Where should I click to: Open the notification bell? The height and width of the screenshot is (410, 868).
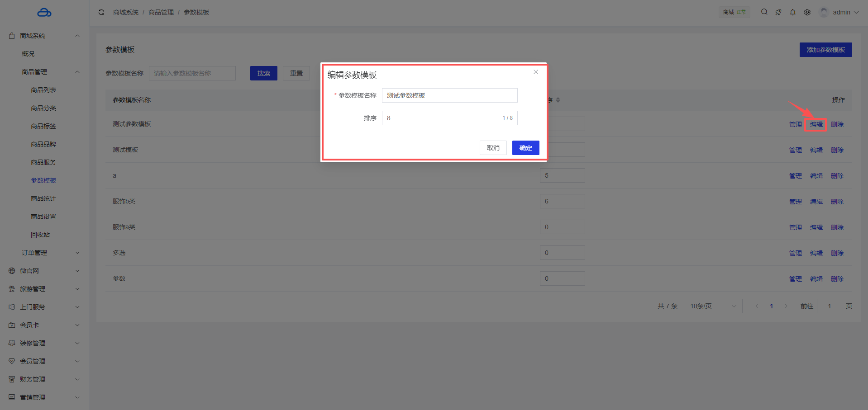click(793, 12)
